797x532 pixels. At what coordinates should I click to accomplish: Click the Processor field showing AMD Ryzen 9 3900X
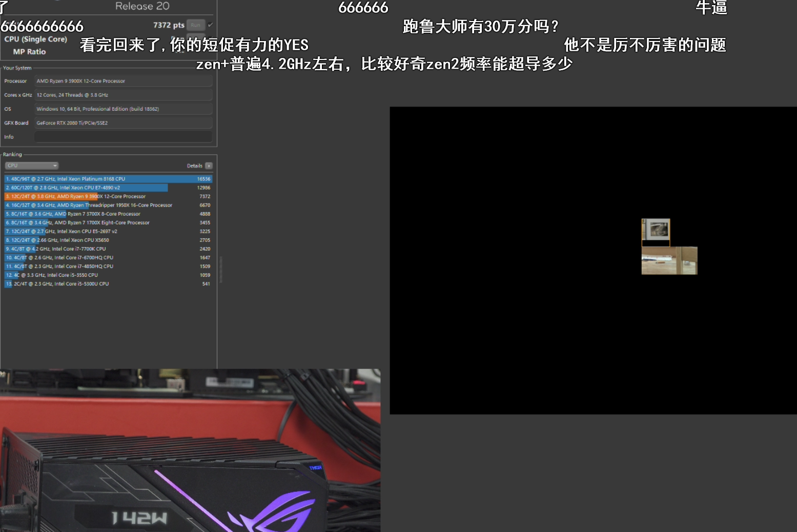(x=123, y=81)
